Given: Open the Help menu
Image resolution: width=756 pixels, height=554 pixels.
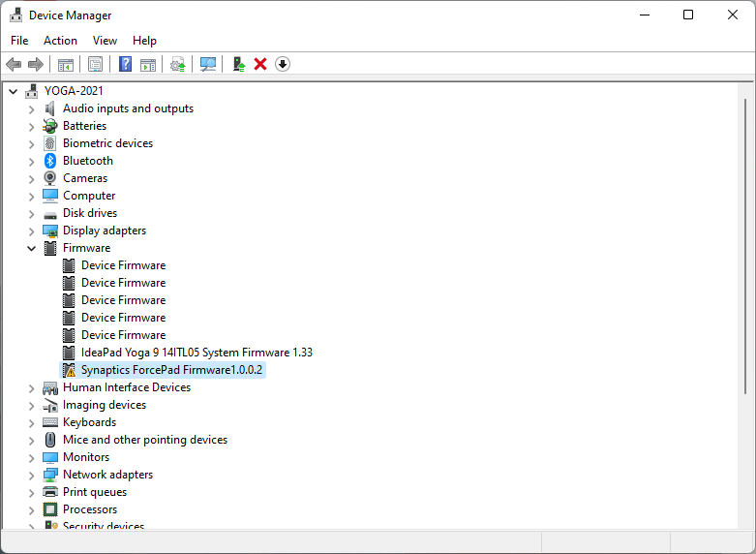Looking at the screenshot, I should [144, 41].
